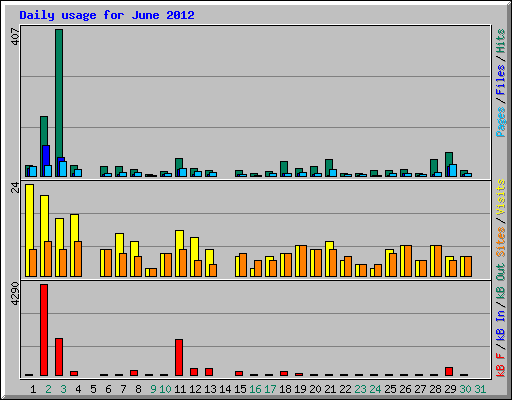Click the green day label 24

[x=375, y=389]
